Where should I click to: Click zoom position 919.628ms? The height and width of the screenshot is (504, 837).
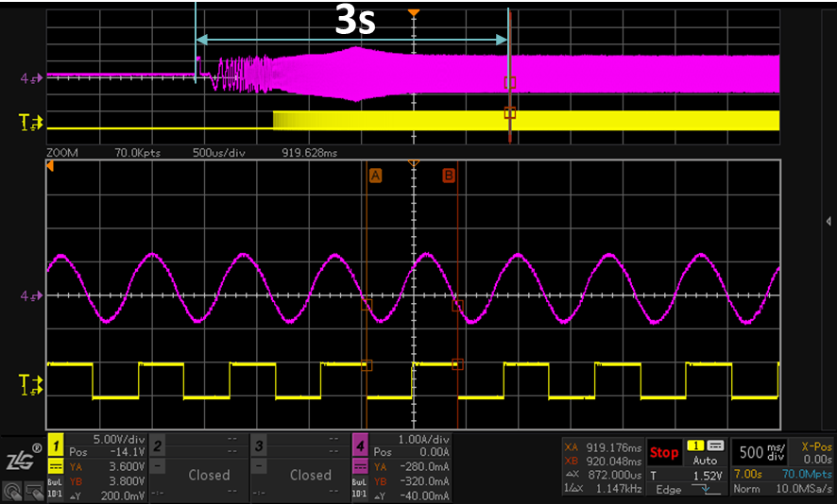tap(310, 153)
